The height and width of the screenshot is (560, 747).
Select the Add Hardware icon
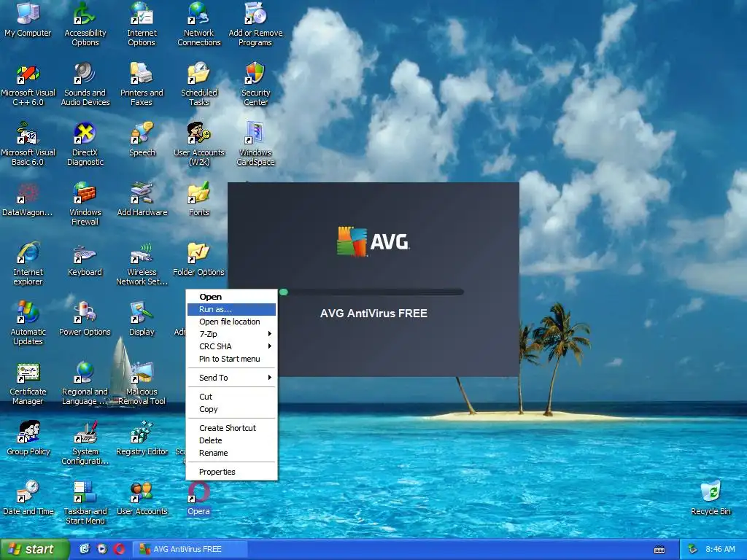click(142, 199)
